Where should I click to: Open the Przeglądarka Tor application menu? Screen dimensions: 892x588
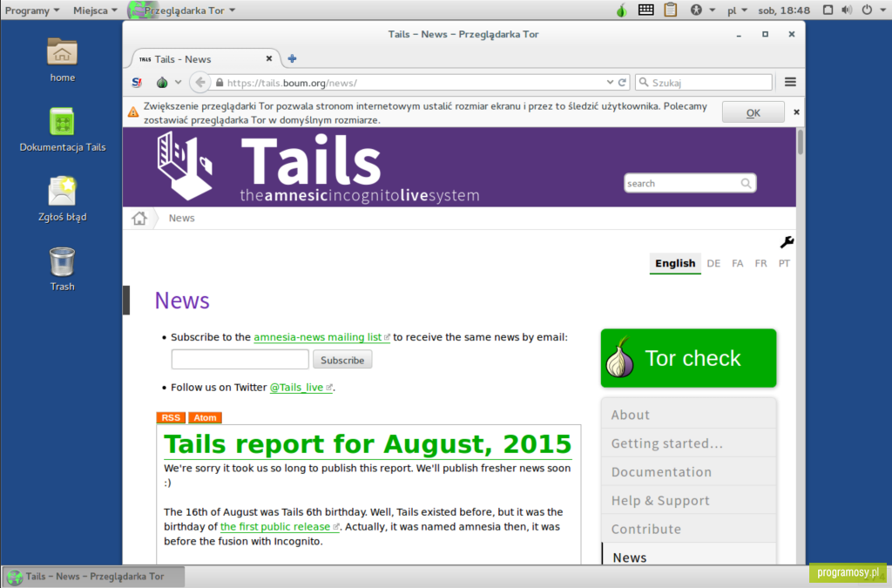point(182,10)
